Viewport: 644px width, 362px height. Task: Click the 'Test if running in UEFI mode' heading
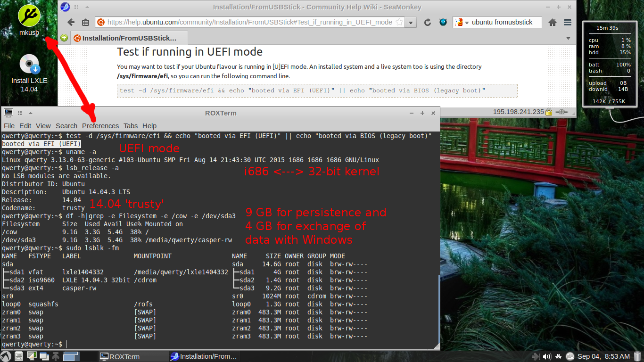[190, 52]
